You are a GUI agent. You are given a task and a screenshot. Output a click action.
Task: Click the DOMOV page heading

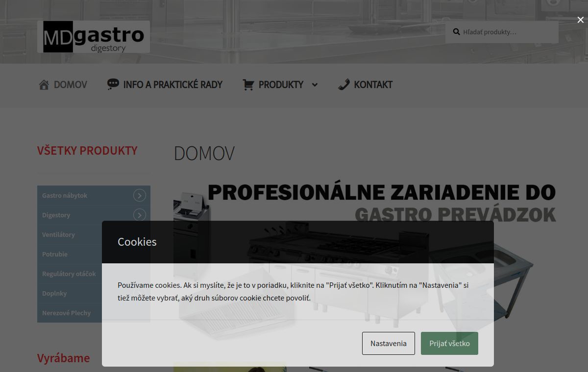coord(204,153)
